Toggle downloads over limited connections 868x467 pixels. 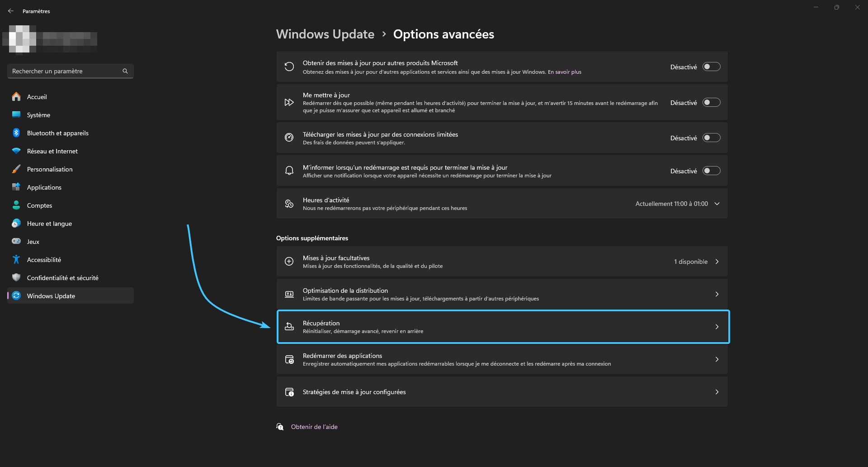[712, 138]
